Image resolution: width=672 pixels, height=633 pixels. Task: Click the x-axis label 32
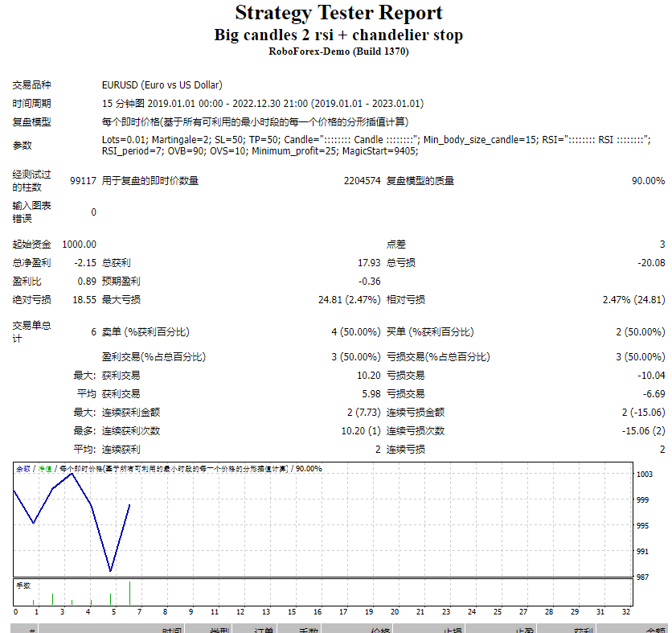626,612
